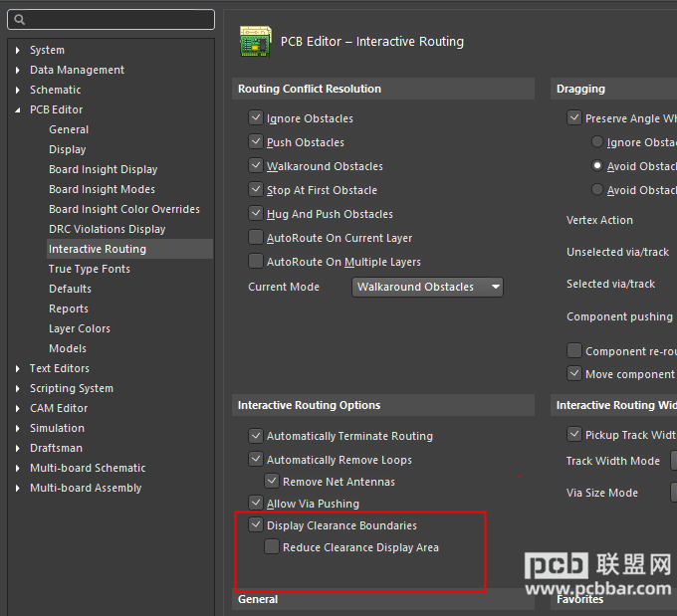Expand the Draftsman node
Viewport: 677px width, 616px height.
(17, 448)
